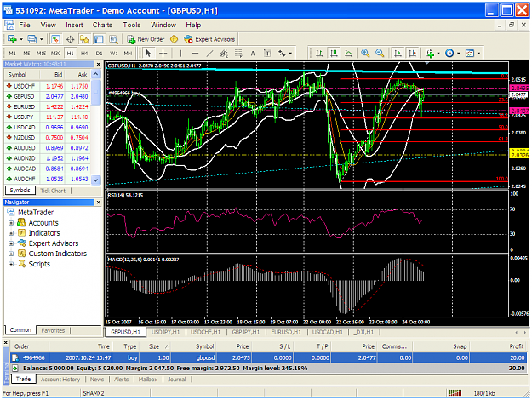Click the New Order button

(x=146, y=39)
